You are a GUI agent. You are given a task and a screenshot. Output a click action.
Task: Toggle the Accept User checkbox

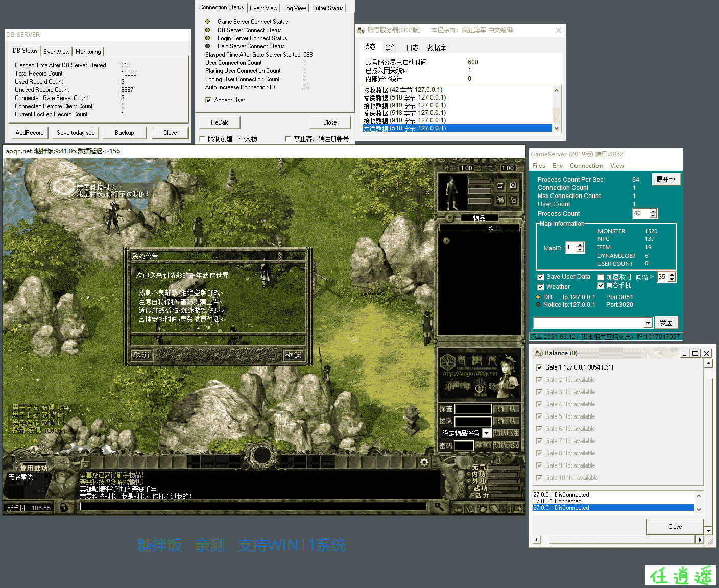(x=208, y=100)
